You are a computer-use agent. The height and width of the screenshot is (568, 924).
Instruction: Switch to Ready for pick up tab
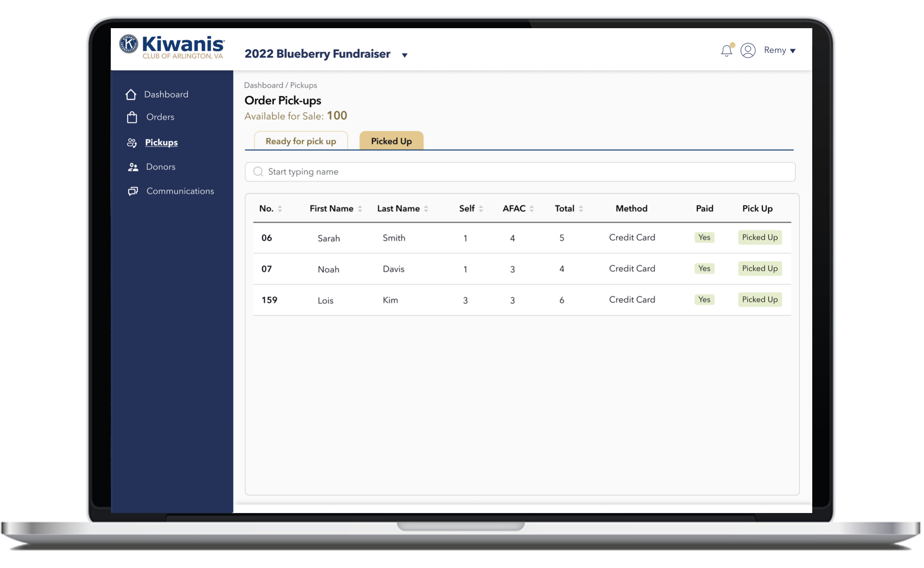(301, 141)
